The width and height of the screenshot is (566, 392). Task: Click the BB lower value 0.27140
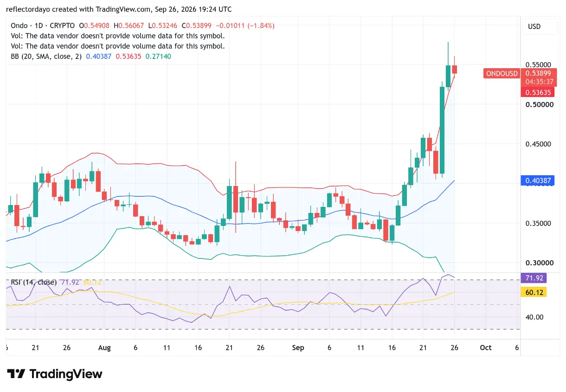[x=159, y=56]
